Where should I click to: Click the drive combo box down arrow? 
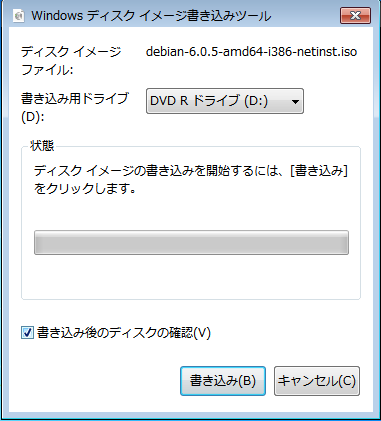(295, 101)
